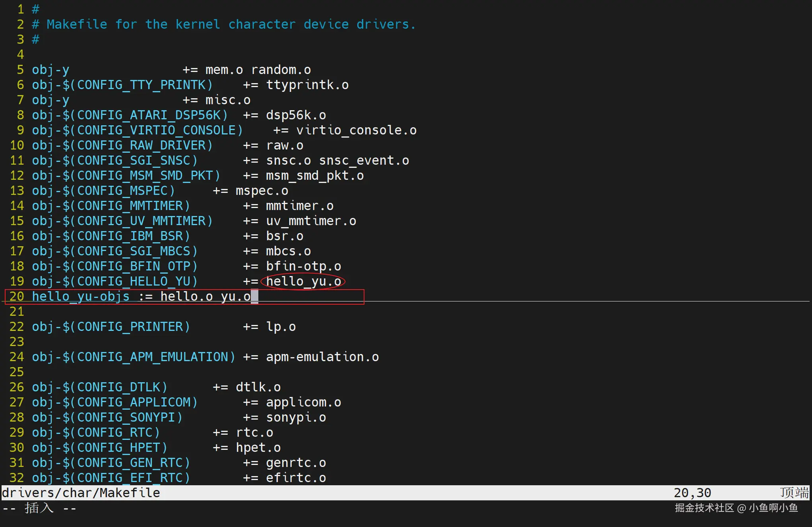The width and height of the screenshot is (812, 527).
Task: Click CONFIG_RAW_DRIVER on line 10
Action: (x=141, y=145)
